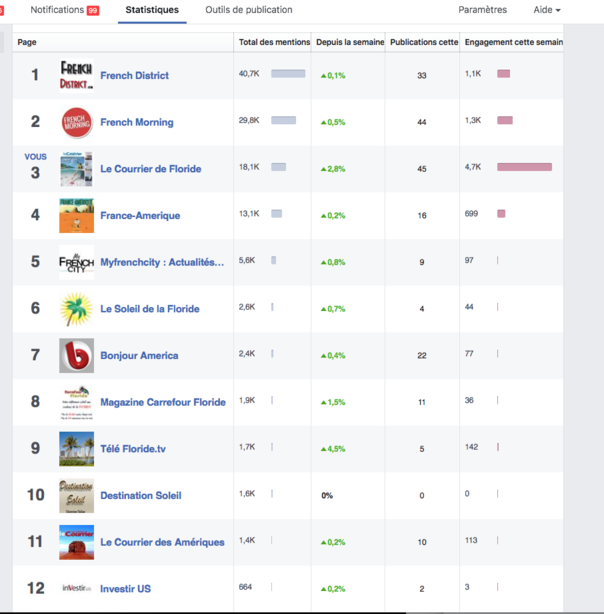Click the 1,3K engagement value
The height and width of the screenshot is (614, 604).
click(473, 120)
